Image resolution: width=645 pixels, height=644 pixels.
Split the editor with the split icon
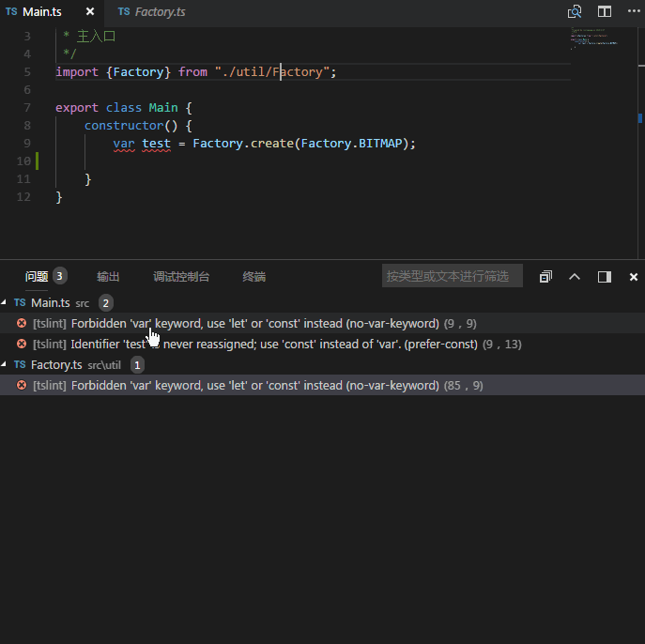pos(605,12)
